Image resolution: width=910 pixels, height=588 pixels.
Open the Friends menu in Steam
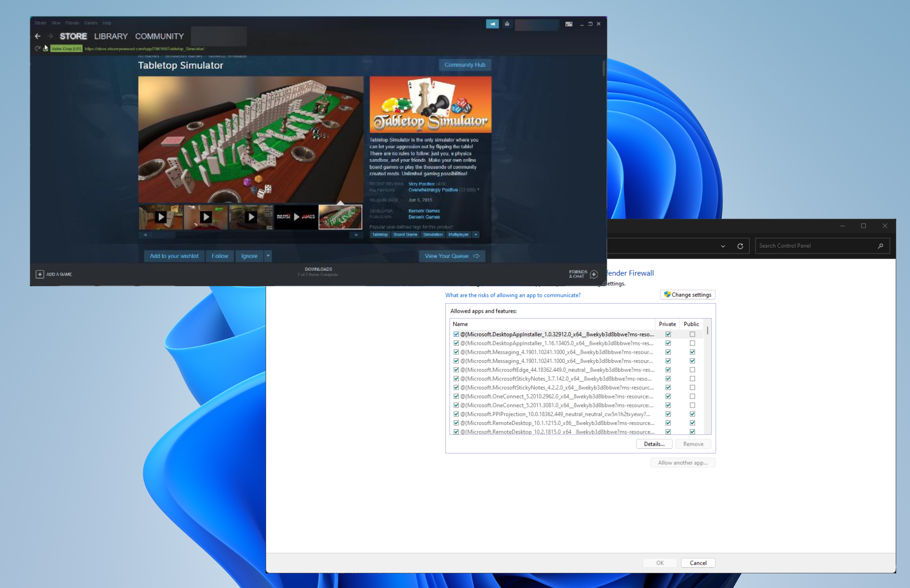(72, 23)
